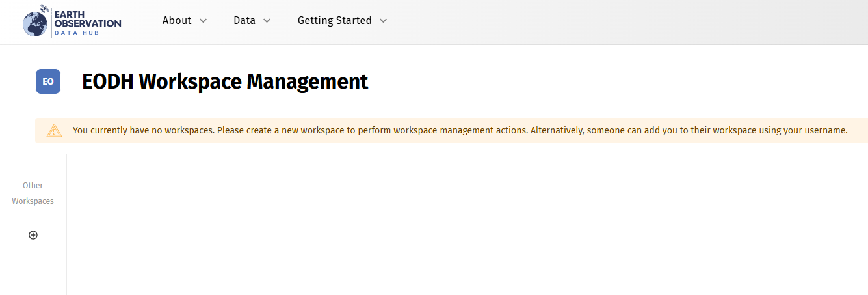Expand the chevron next to Data
Viewport: 868px width, 295px height.
pyautogui.click(x=267, y=21)
